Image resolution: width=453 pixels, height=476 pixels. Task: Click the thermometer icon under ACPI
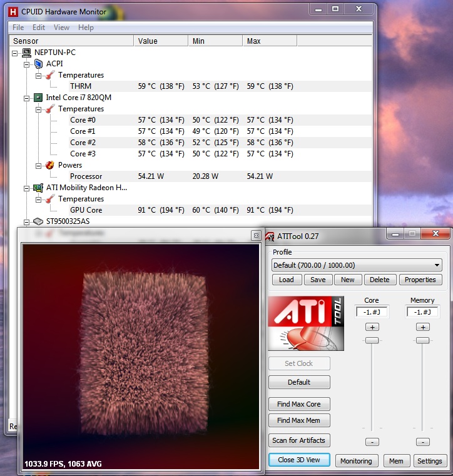(x=50, y=75)
